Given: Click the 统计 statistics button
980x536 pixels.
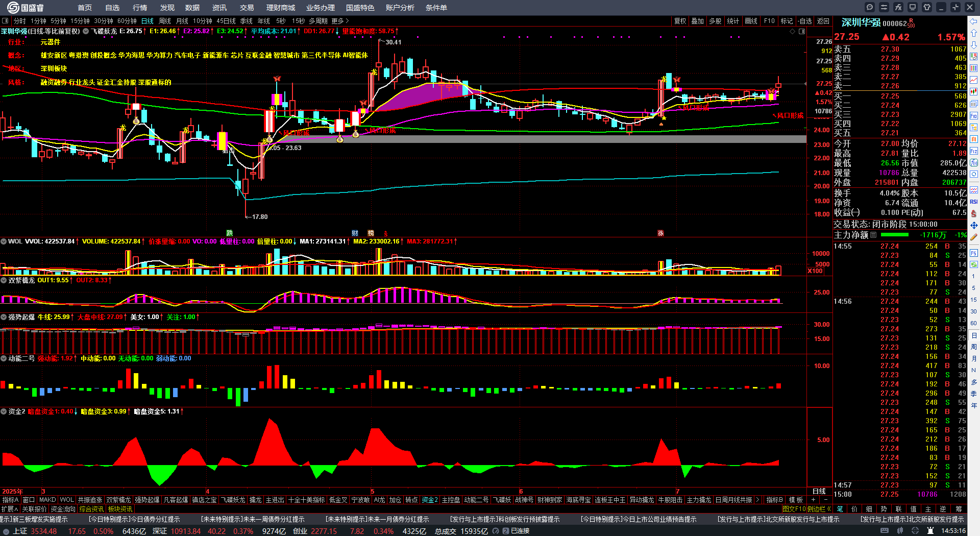Looking at the screenshot, I should coord(733,21).
